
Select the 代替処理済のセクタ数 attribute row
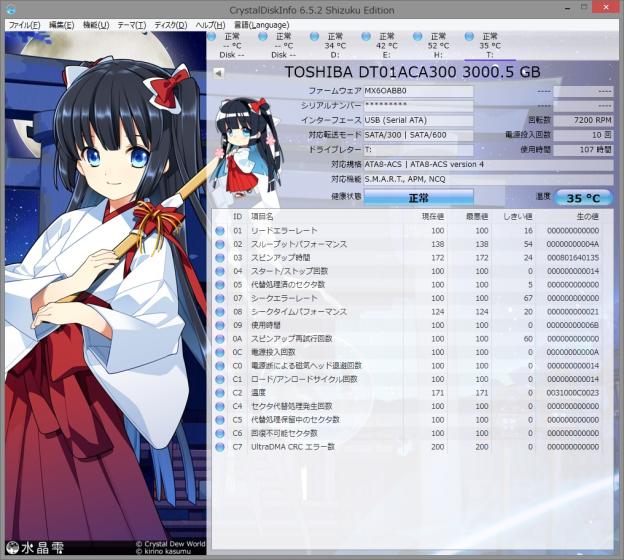pos(408,285)
